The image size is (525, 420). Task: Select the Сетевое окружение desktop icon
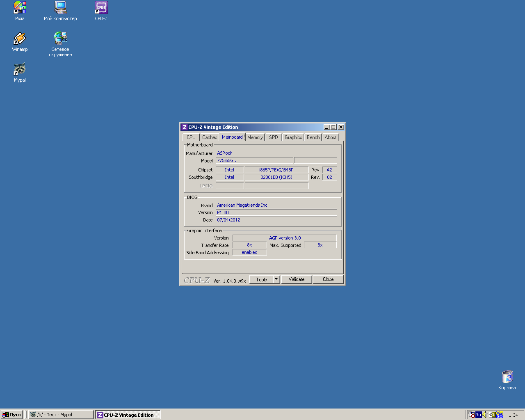(x=60, y=44)
